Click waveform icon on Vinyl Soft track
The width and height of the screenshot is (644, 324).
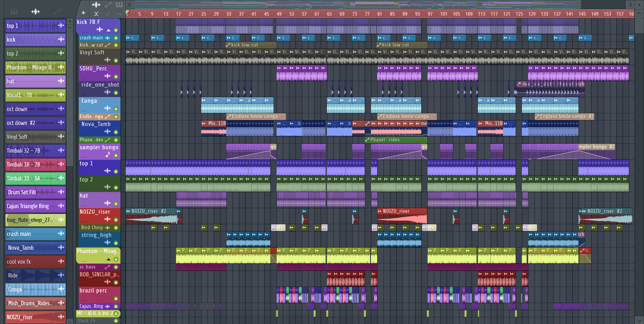tap(108, 60)
